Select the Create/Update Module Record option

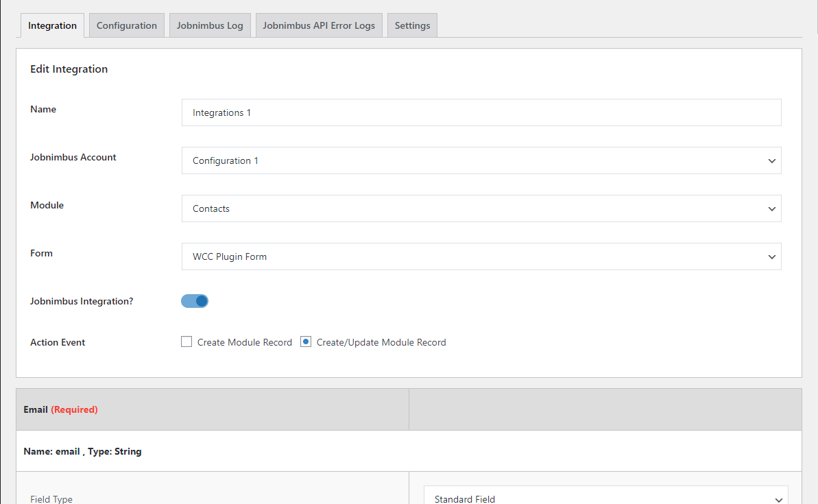tap(306, 341)
